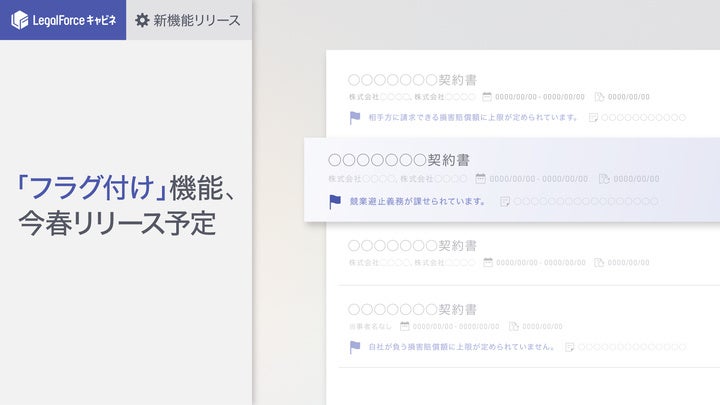Open flag text 自社が負う損害賠償額に上限が定められていません。
720x405 pixels.
[x=461, y=347]
